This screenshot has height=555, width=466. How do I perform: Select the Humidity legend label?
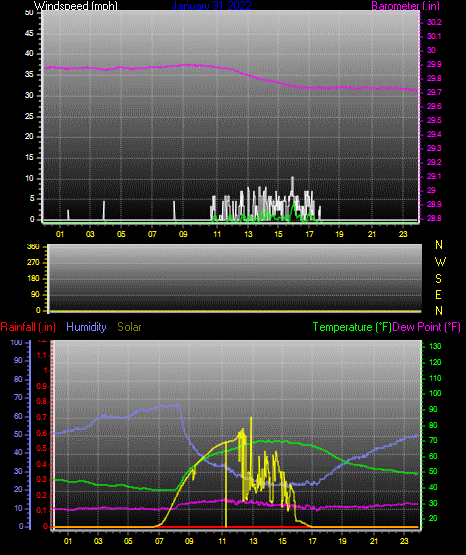86,327
